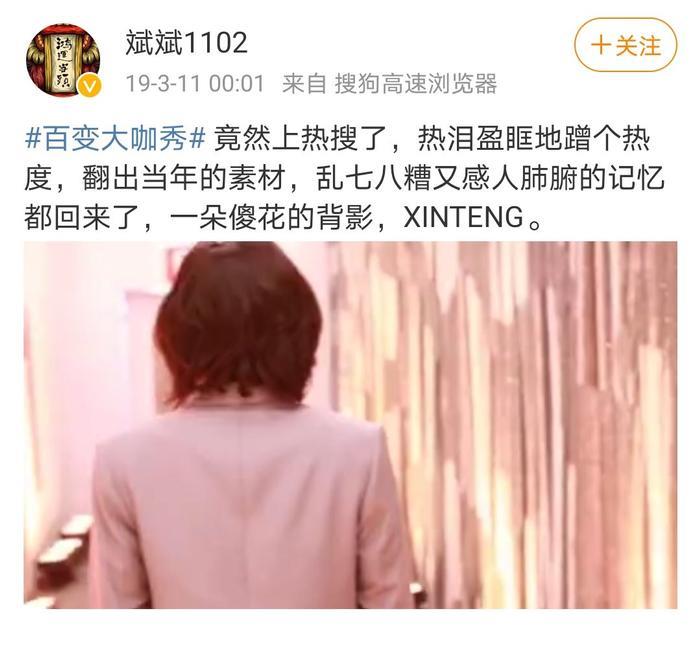
Task: Click the plus sign in 关注 button
Action: [601, 45]
